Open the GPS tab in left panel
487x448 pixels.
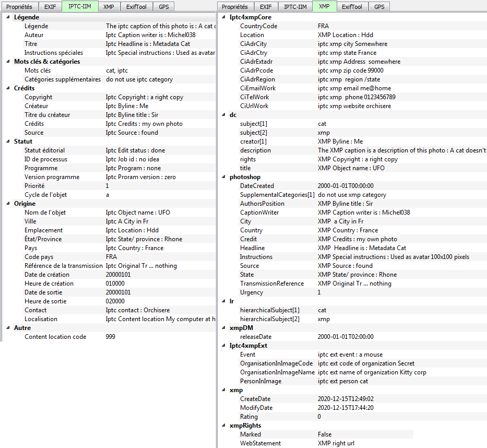coord(164,6)
